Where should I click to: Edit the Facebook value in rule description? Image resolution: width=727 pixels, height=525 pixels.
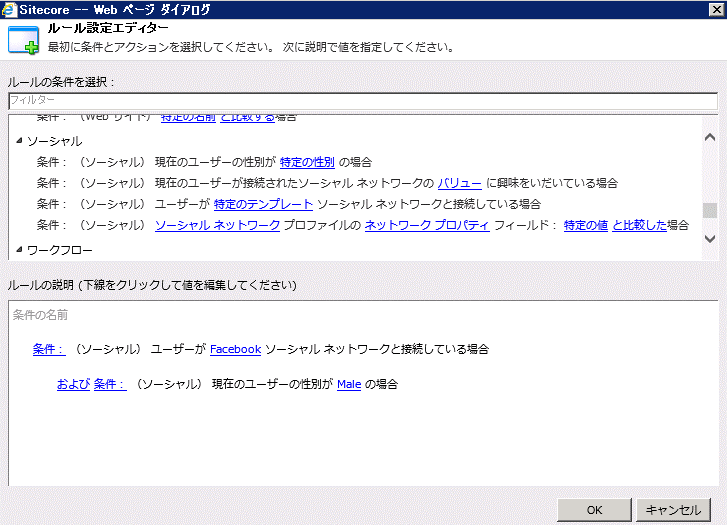tap(235, 349)
